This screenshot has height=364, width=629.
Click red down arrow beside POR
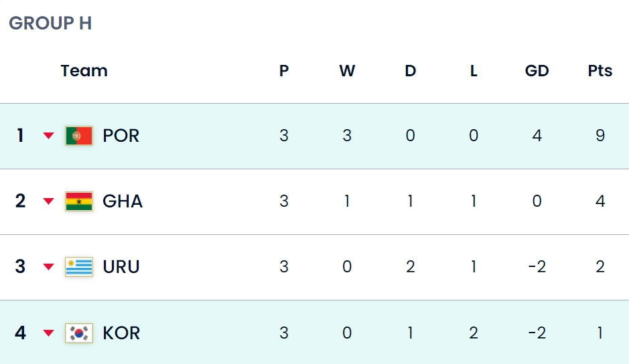(48, 136)
